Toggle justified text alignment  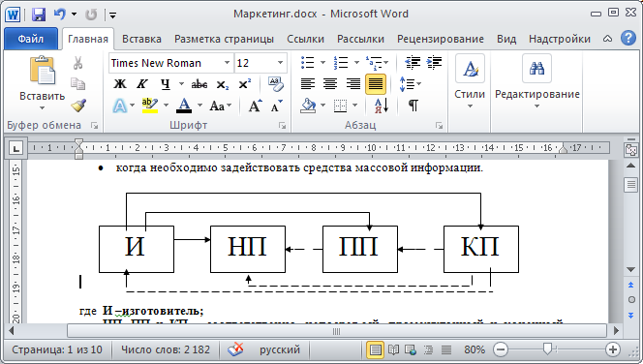[x=375, y=84]
